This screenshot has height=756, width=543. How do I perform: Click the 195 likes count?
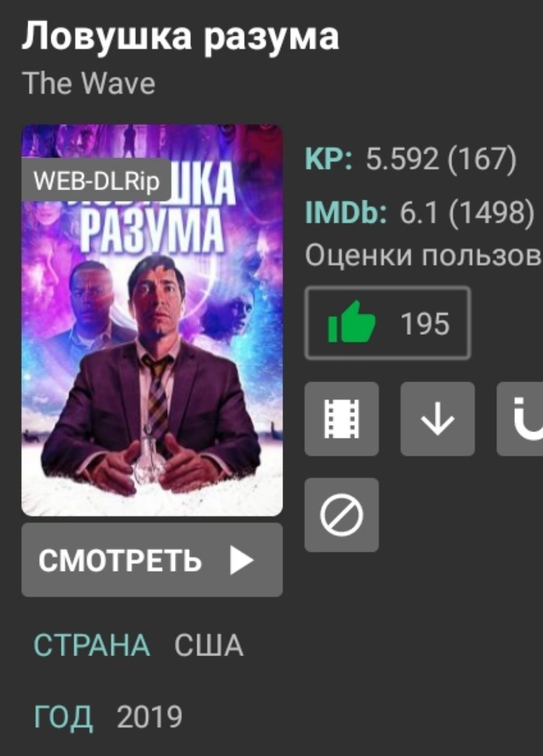point(425,323)
